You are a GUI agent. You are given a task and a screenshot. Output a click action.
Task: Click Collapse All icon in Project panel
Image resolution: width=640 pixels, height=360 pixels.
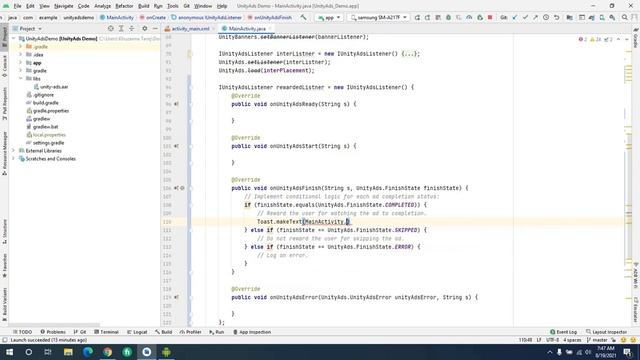point(131,29)
